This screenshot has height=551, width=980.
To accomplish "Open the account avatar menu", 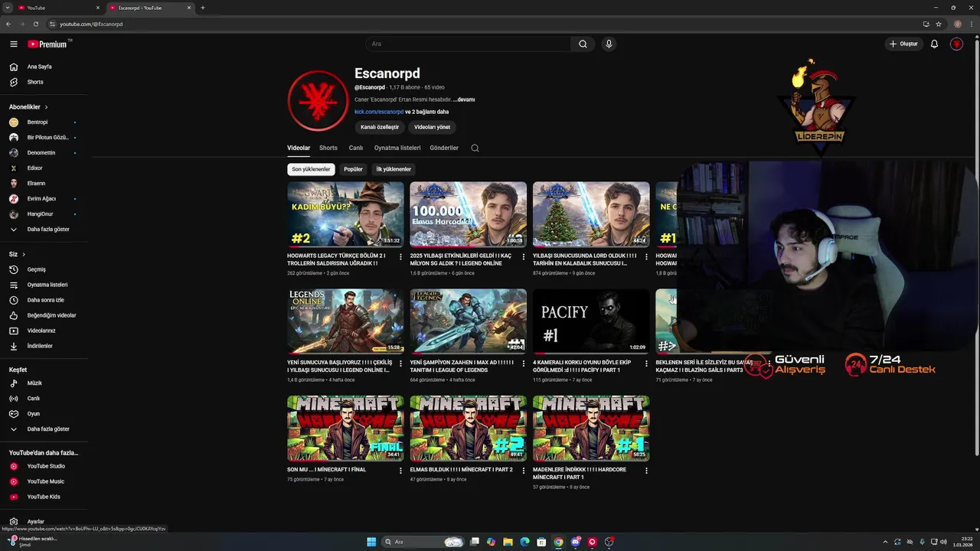I will (x=956, y=44).
